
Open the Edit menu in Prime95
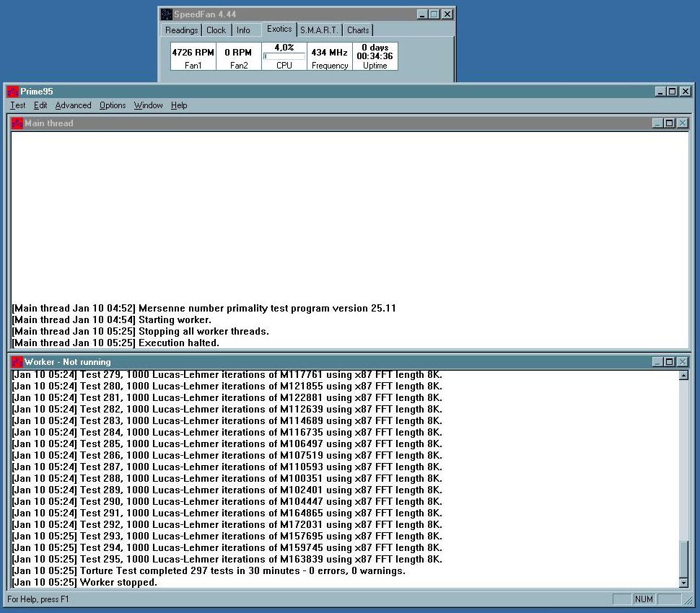40,105
